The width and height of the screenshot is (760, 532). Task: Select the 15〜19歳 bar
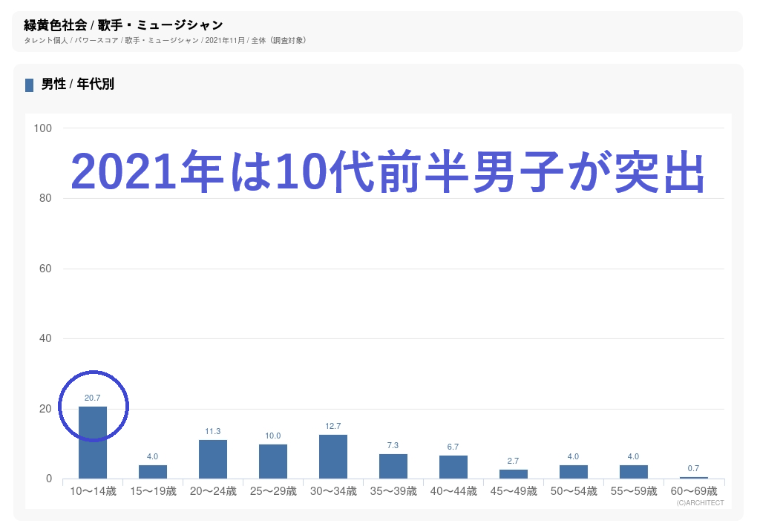153,472
